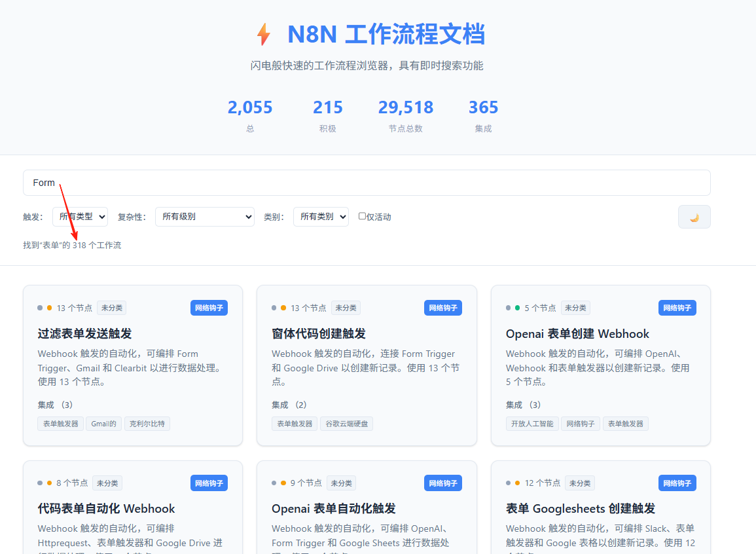Click the N8N 工作流程文档 title
Screen dimensions: 756x554
point(386,34)
